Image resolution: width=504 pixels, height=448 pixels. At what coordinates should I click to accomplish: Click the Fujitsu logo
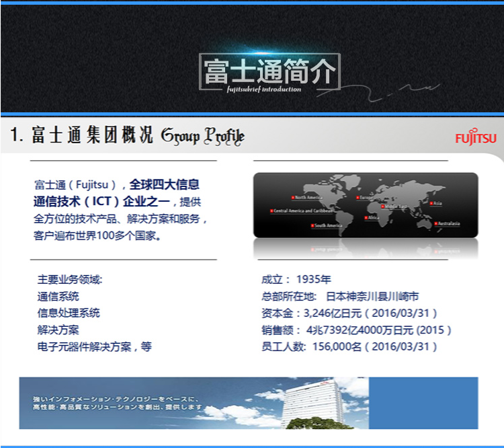[x=476, y=137]
